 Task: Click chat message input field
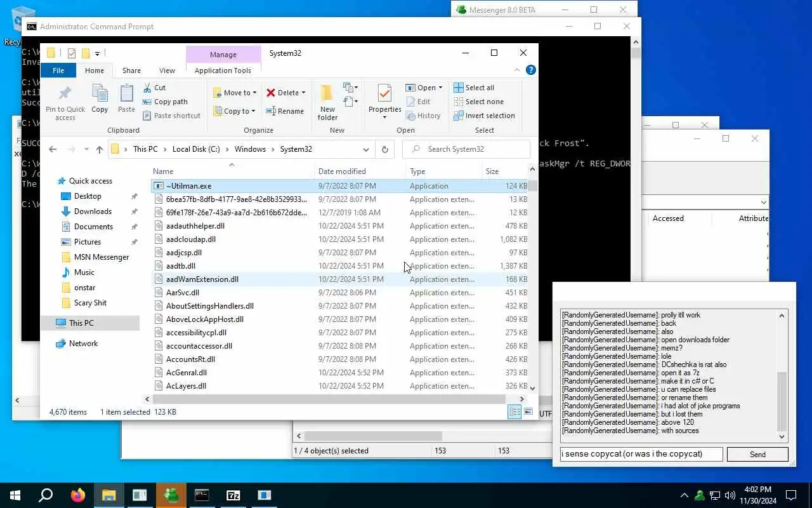[641, 454]
